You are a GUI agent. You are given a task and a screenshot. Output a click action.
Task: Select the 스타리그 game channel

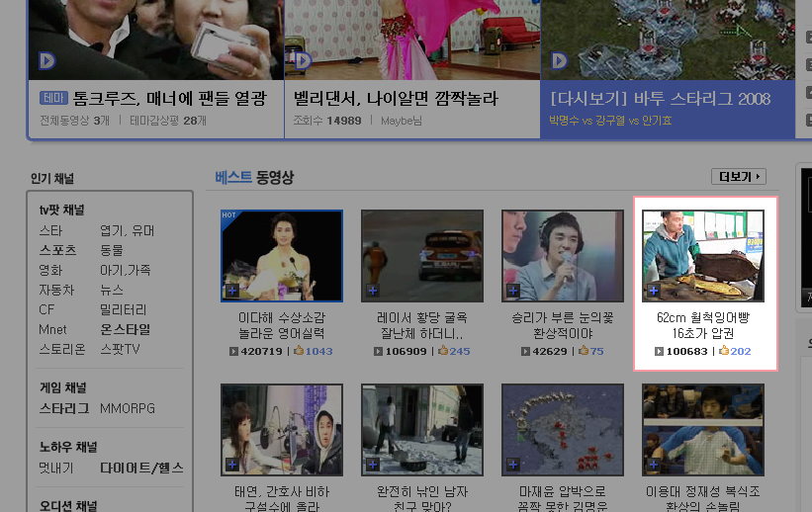click(64, 408)
